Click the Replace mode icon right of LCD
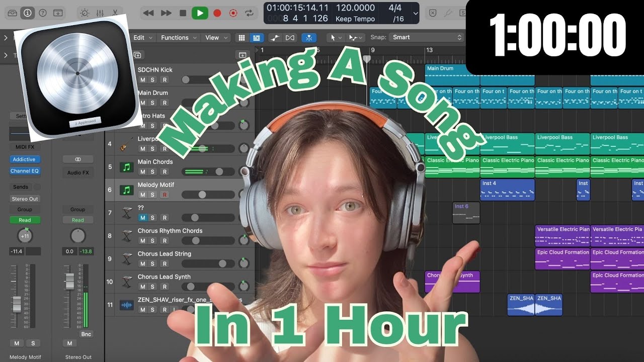 pyautogui.click(x=432, y=13)
